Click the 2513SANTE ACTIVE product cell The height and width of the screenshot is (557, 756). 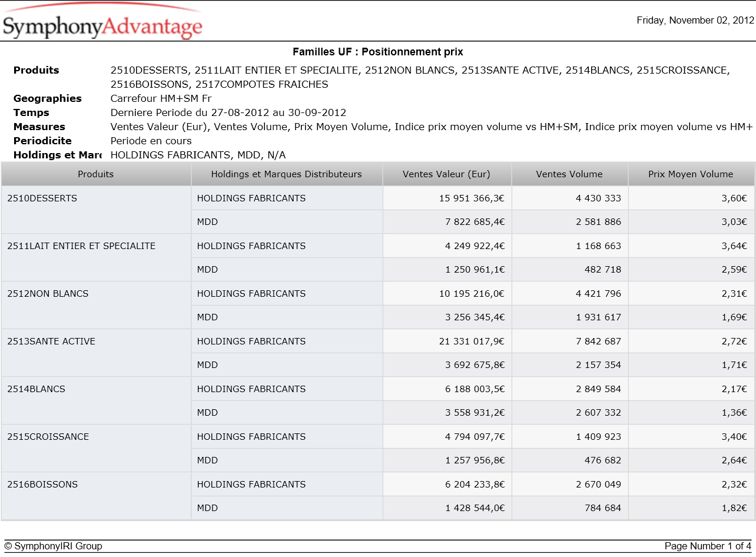point(96,353)
